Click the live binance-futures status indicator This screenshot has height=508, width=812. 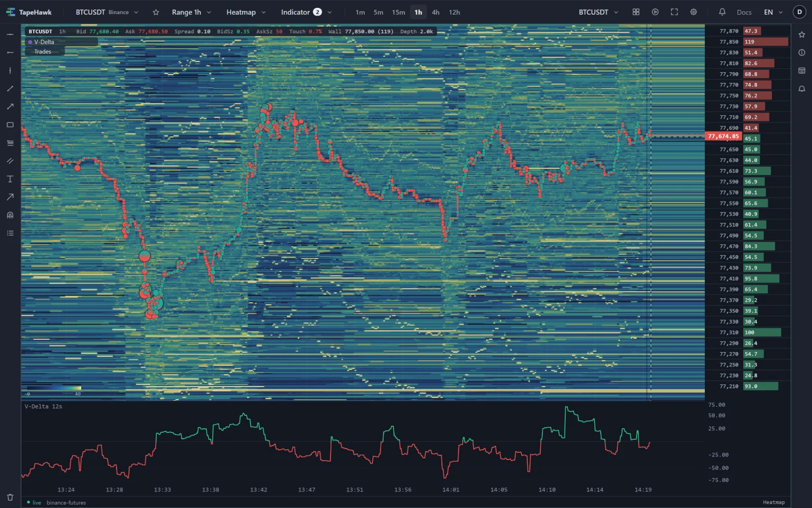click(56, 502)
